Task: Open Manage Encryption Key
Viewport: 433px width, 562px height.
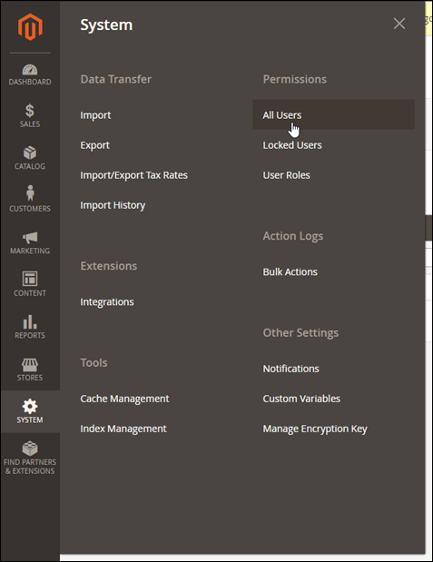Action: [315, 429]
